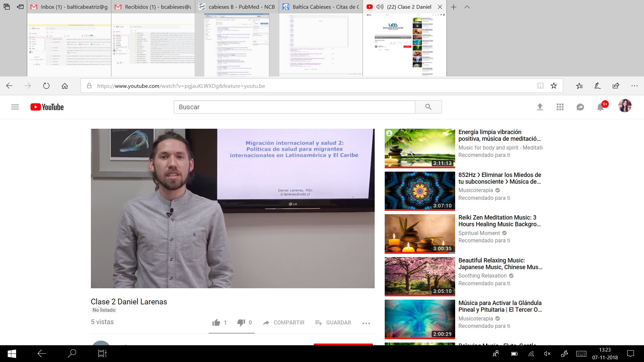Open the Windows Start menu

[12, 354]
